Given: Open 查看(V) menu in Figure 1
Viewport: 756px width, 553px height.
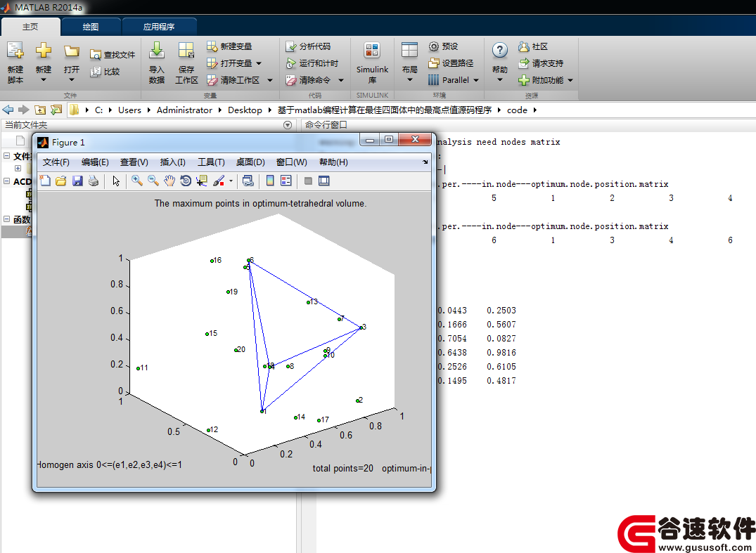Looking at the screenshot, I should click(134, 162).
